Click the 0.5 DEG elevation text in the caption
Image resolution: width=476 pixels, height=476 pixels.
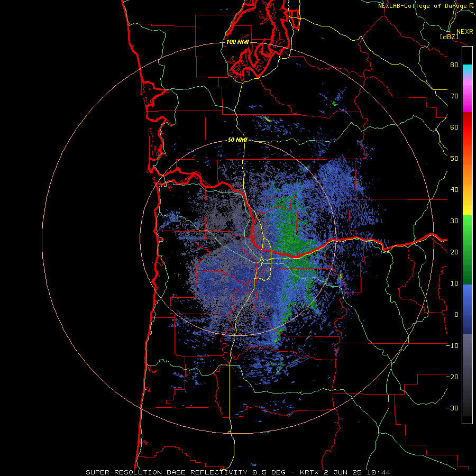[269, 472]
